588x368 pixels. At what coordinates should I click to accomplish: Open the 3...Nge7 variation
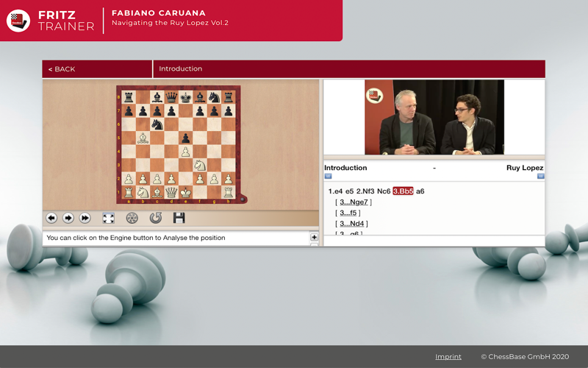click(354, 202)
